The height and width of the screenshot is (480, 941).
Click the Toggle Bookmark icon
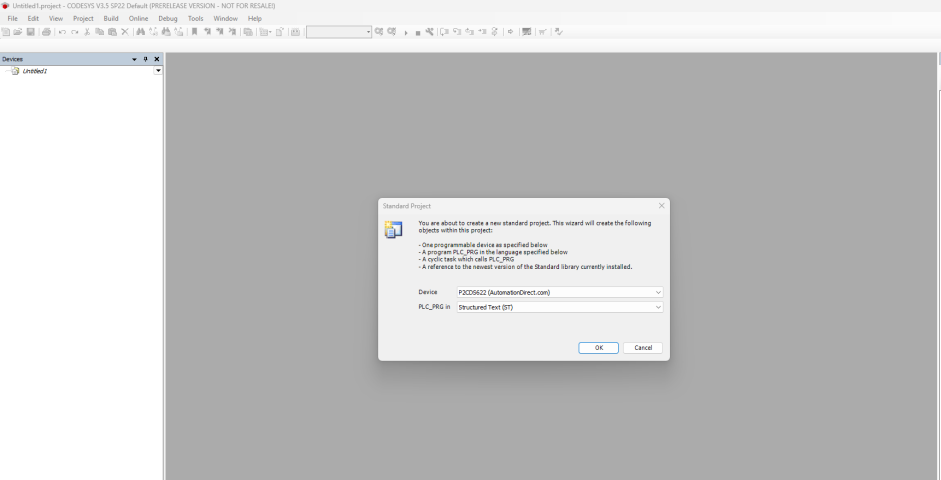coord(195,32)
